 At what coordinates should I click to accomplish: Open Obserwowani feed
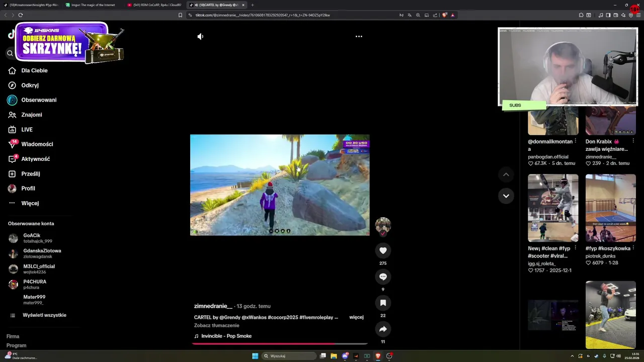click(39, 100)
